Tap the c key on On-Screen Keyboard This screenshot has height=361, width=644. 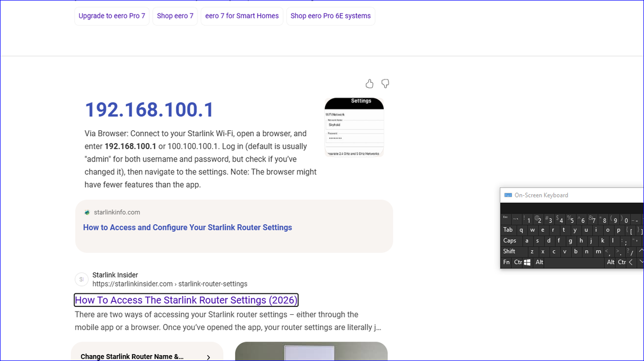[554, 252]
